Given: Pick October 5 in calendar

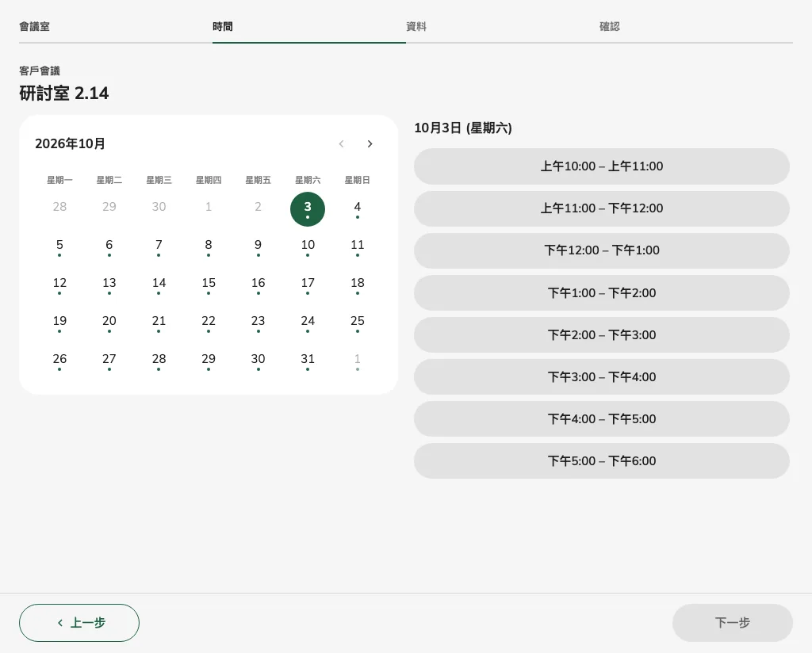Looking at the screenshot, I should (x=59, y=246).
